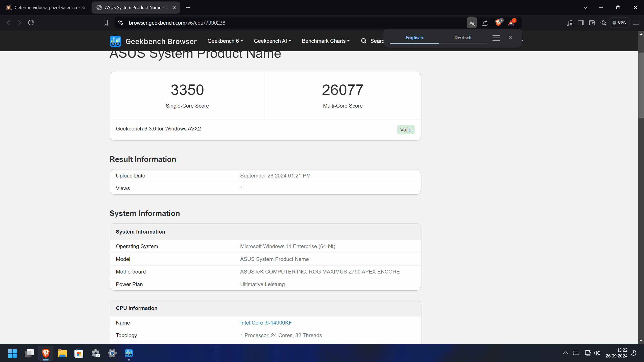Click the translate page icon in address bar
Screen dimensions: 644x362
[x=472, y=23]
